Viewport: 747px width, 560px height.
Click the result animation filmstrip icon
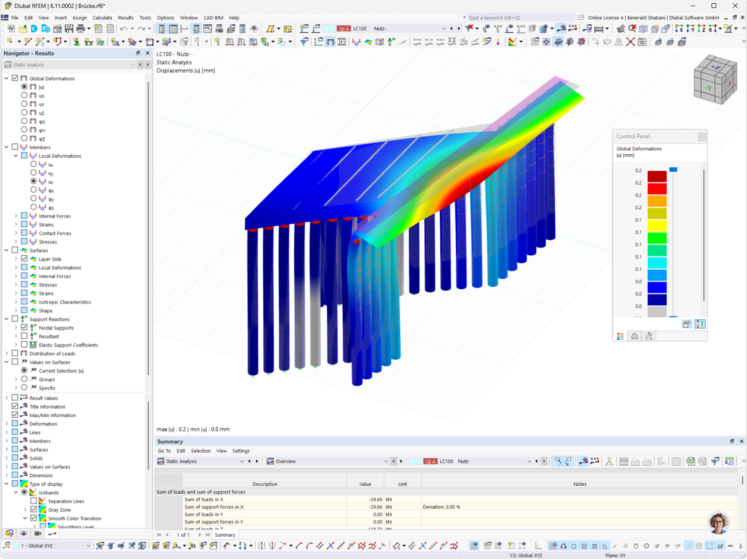[x=342, y=42]
